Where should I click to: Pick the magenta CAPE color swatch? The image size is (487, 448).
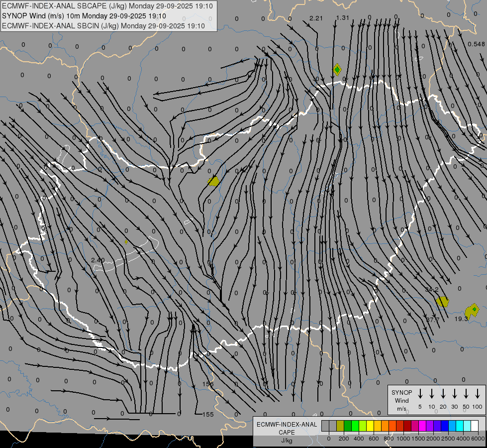(x=422, y=426)
